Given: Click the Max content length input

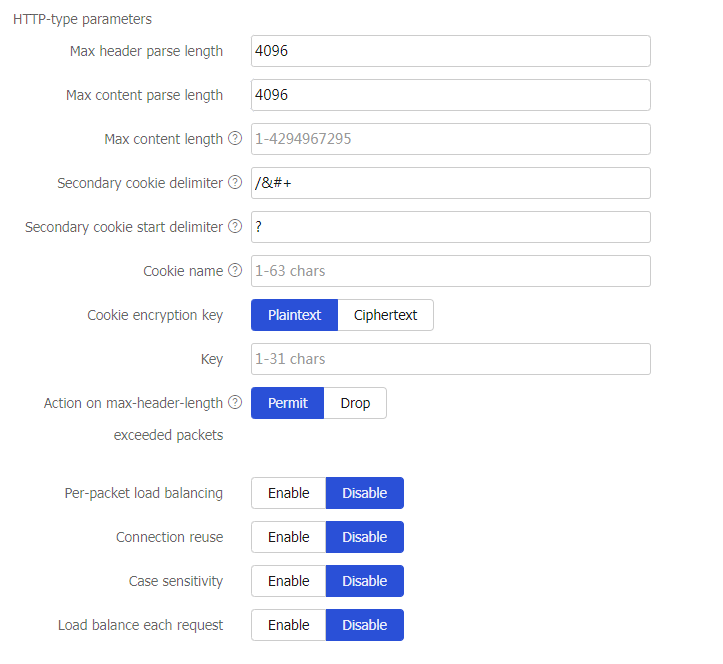Looking at the screenshot, I should point(450,139).
